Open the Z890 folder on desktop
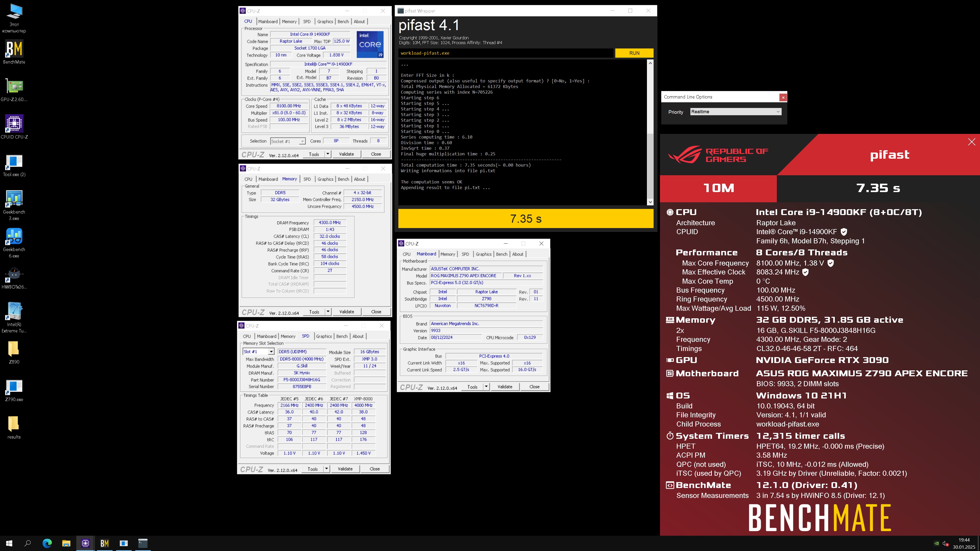 coord(14,352)
